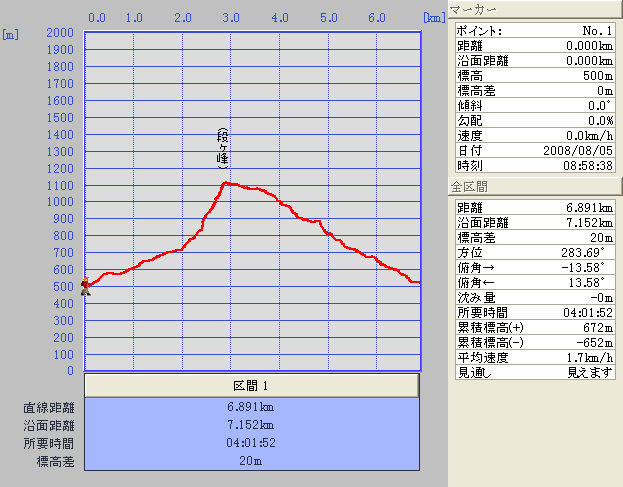Viewport: 623px width, 487px height.
Task: Click the [m] axis unit label
Action: pyautogui.click(x=10, y=35)
